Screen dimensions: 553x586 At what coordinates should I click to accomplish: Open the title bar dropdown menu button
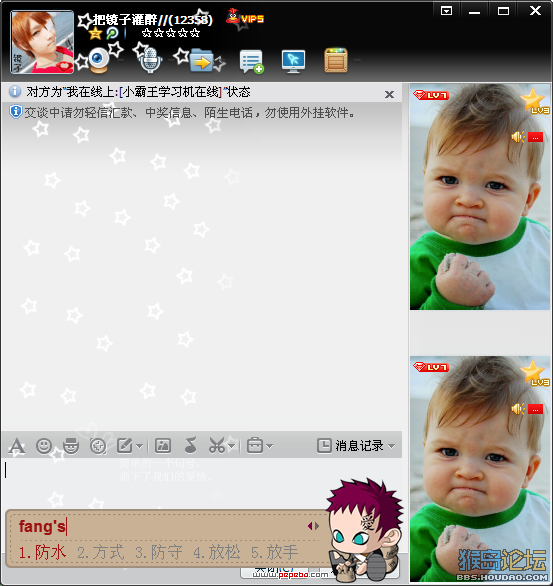click(447, 10)
